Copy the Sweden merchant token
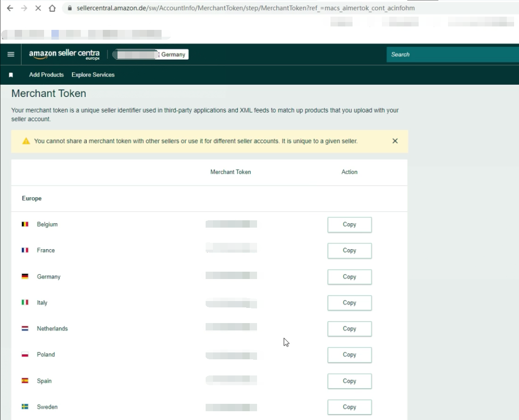Screen dimensions: 519x420 click(350, 407)
